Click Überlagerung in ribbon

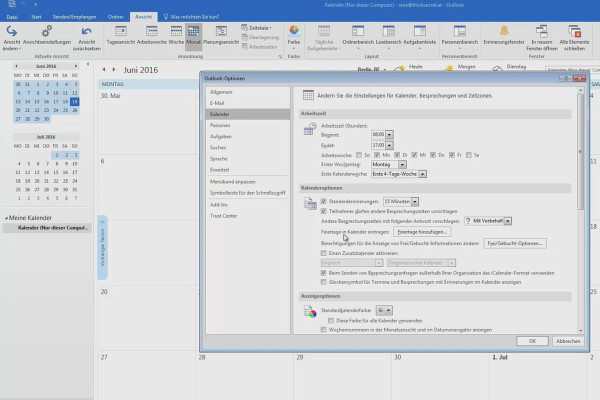pyautogui.click(x=260, y=37)
